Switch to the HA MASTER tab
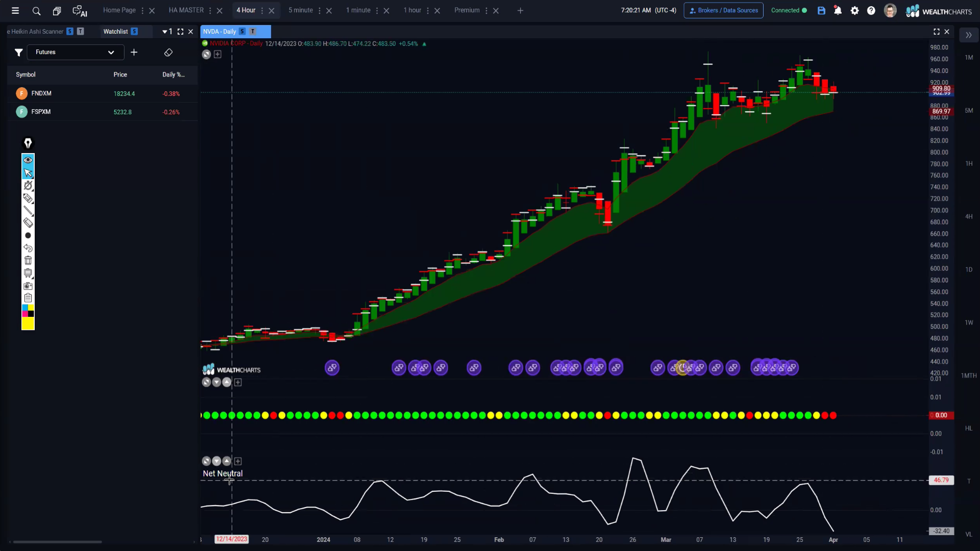 point(186,10)
